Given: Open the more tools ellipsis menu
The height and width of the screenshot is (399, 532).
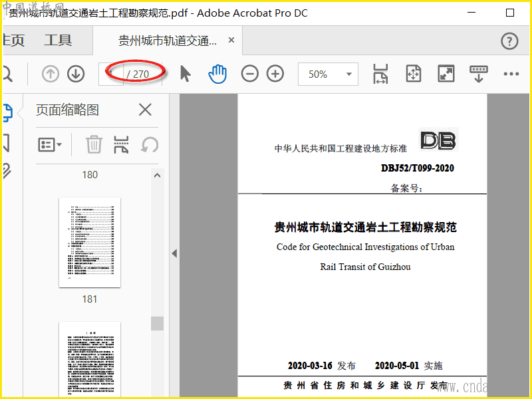Looking at the screenshot, I should coord(511,74).
